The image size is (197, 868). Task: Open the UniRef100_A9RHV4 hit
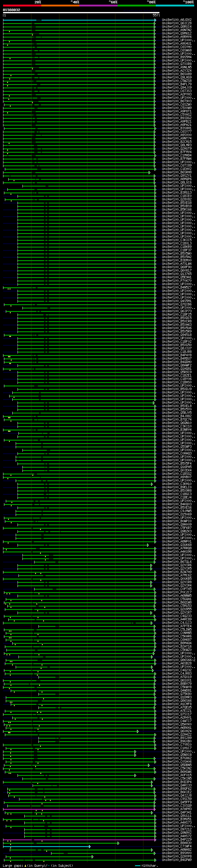point(177,37)
